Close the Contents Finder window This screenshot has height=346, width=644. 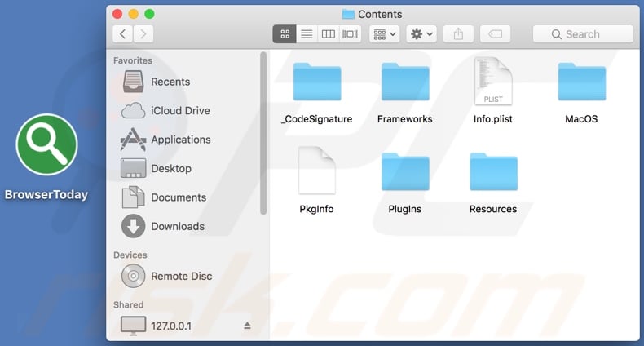click(117, 14)
